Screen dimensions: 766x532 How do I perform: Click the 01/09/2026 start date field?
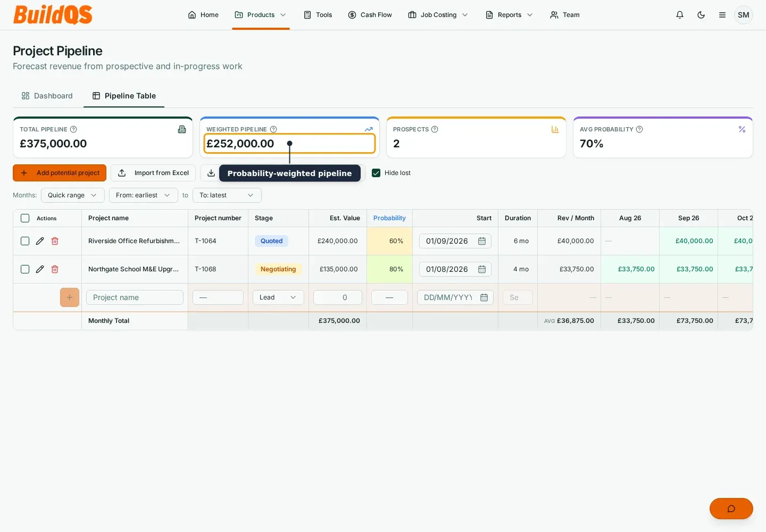tap(455, 241)
